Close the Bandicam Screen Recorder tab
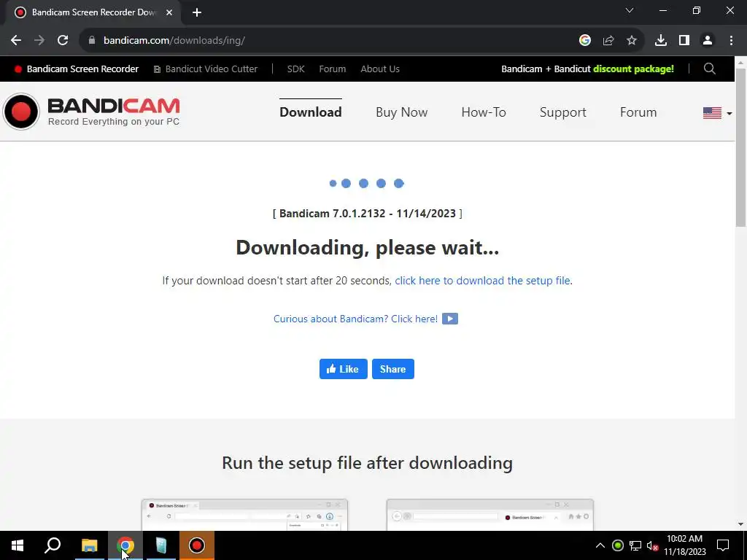The height and width of the screenshot is (560, 747). tap(169, 12)
